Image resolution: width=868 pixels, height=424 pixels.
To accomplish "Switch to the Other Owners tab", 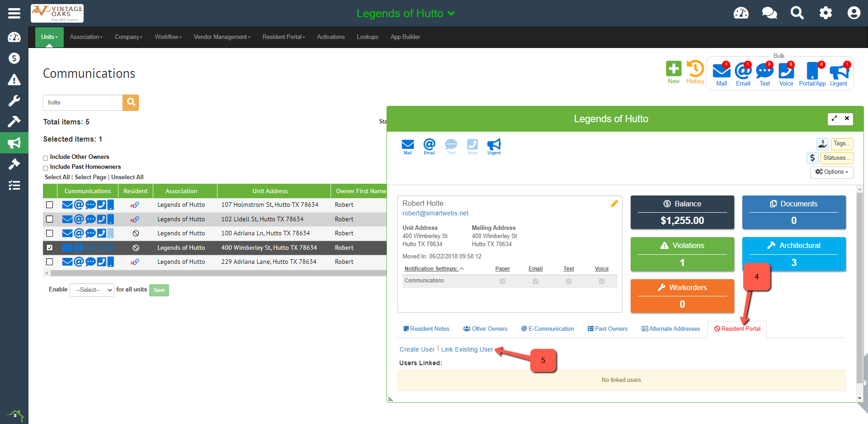I will click(x=485, y=329).
